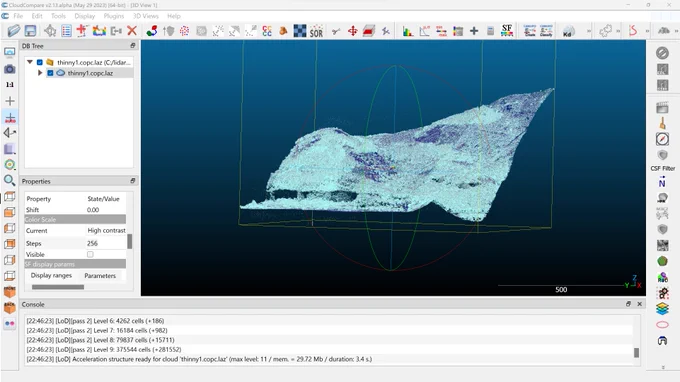
Task: Open the point list picking tool
Action: tap(66, 31)
